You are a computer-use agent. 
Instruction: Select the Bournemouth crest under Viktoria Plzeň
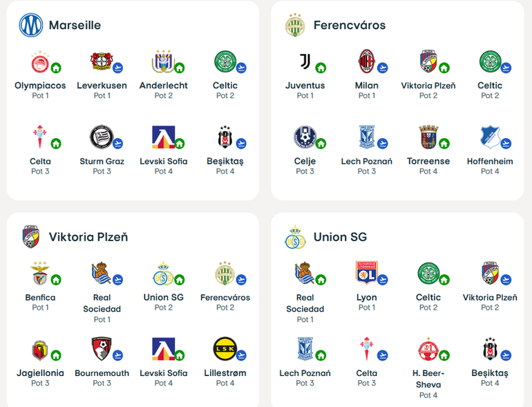click(x=102, y=349)
